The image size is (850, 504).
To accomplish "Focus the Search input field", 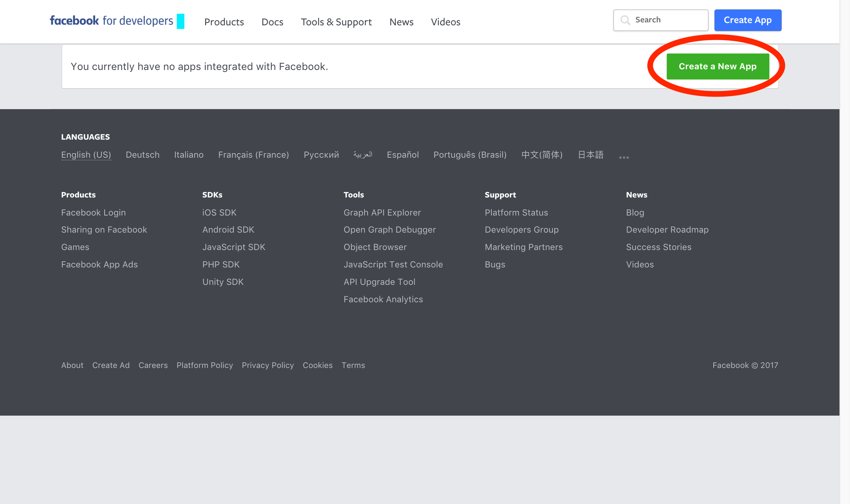I will point(660,20).
